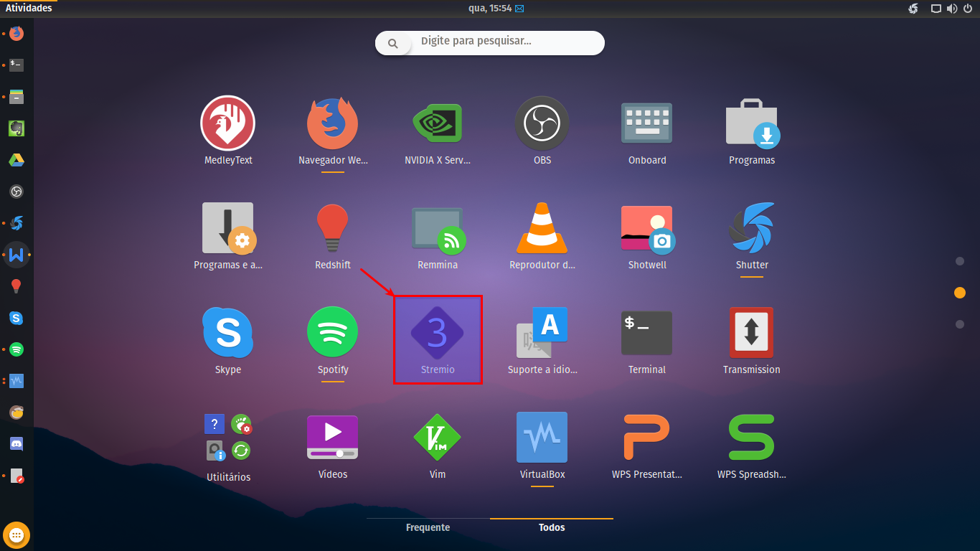Open Google Drive from the dock
The width and height of the screenshot is (980, 551).
[17, 160]
